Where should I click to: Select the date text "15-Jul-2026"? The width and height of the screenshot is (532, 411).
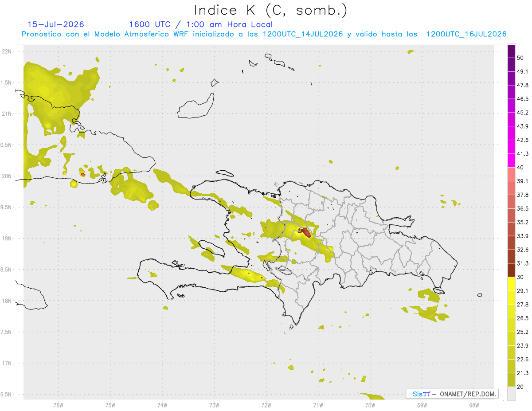[x=56, y=24]
